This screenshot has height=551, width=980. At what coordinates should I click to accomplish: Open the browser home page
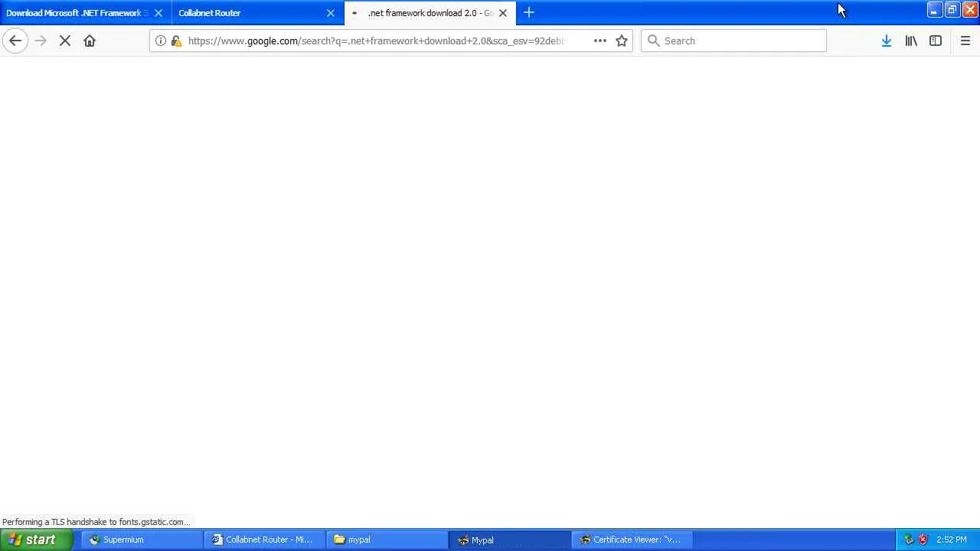pos(90,41)
